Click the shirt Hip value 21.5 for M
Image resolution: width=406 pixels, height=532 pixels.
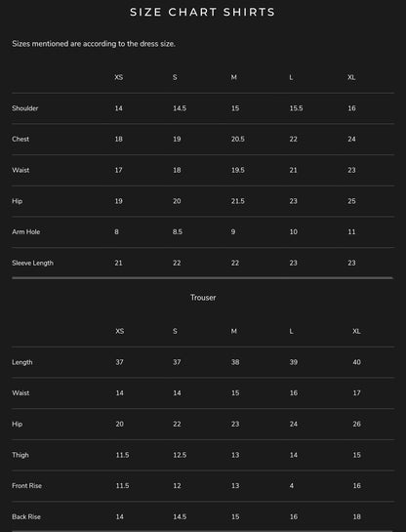[238, 201]
